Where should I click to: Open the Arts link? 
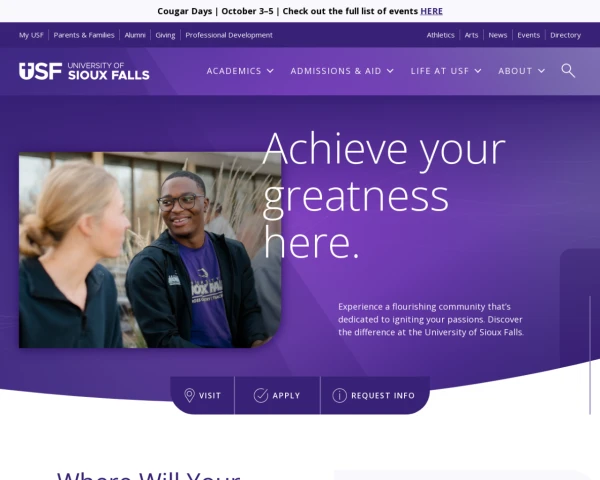[471, 35]
